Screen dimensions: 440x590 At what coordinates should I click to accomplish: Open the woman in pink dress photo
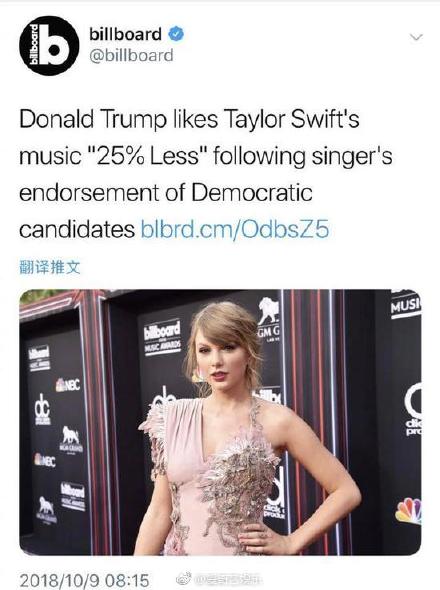[220, 422]
